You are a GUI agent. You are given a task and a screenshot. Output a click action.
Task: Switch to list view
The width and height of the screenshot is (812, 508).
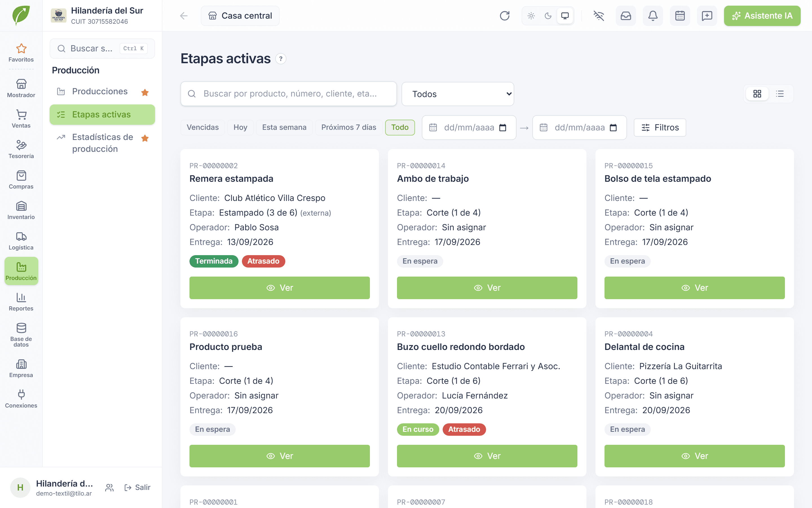[x=780, y=94]
